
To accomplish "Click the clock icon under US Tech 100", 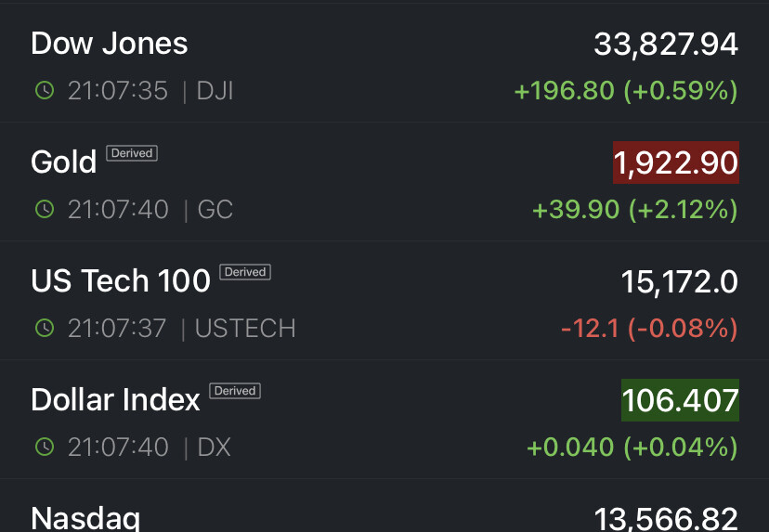I will pyautogui.click(x=44, y=329).
